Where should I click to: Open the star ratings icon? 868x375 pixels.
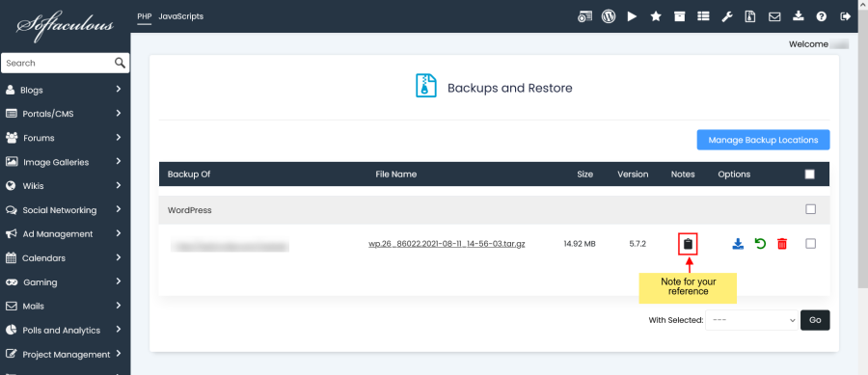tap(656, 16)
